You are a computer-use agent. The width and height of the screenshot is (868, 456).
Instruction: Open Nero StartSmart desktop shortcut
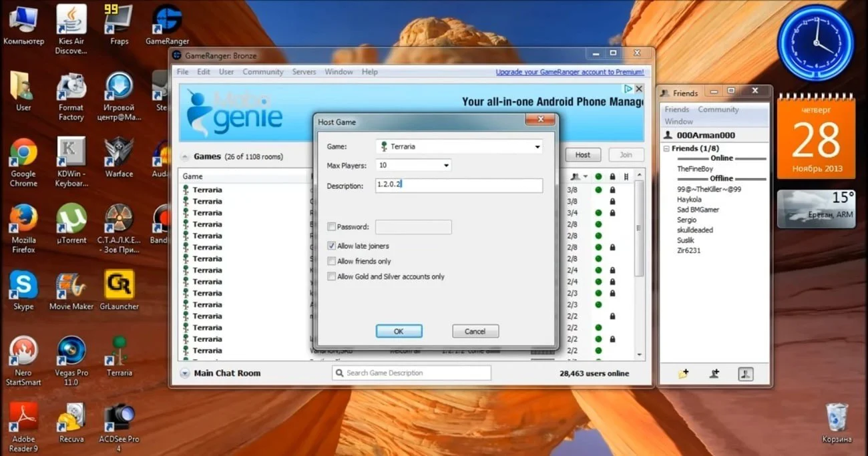coord(23,362)
